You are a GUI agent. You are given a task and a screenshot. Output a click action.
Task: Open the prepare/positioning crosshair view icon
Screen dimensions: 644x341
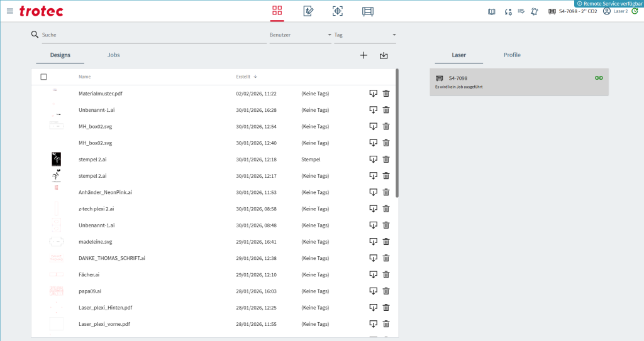338,11
